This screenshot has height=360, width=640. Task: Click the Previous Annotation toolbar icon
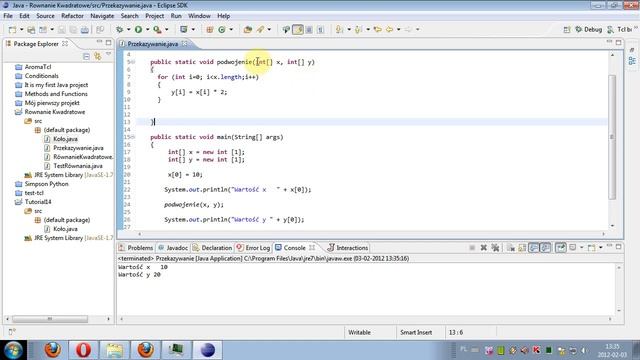(x=358, y=29)
